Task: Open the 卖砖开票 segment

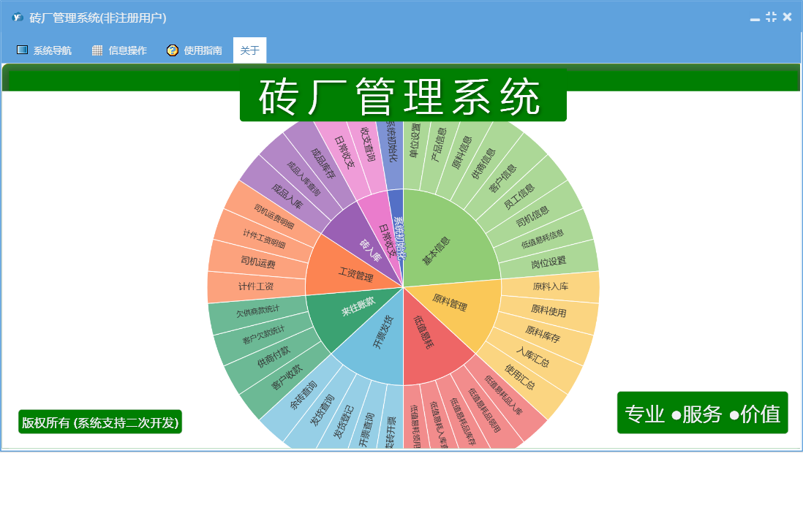Action: pos(392,433)
